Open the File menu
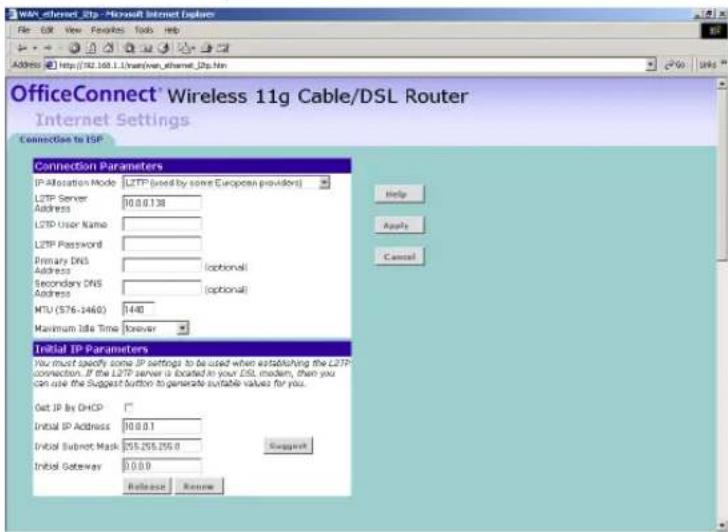The image size is (728, 532). (x=24, y=30)
